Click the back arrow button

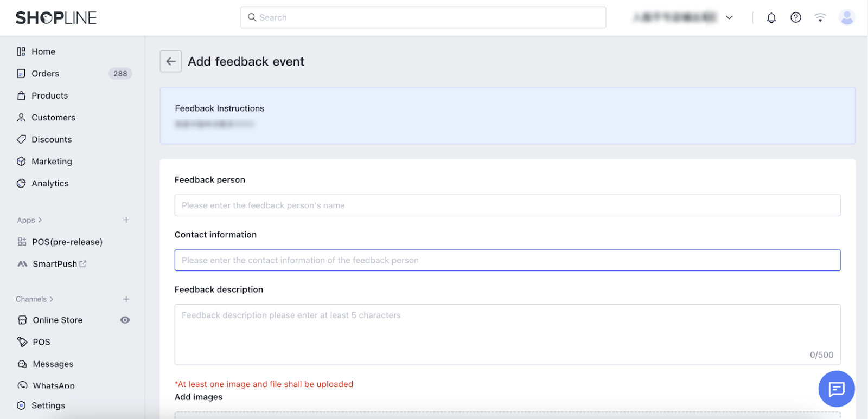[x=171, y=61]
